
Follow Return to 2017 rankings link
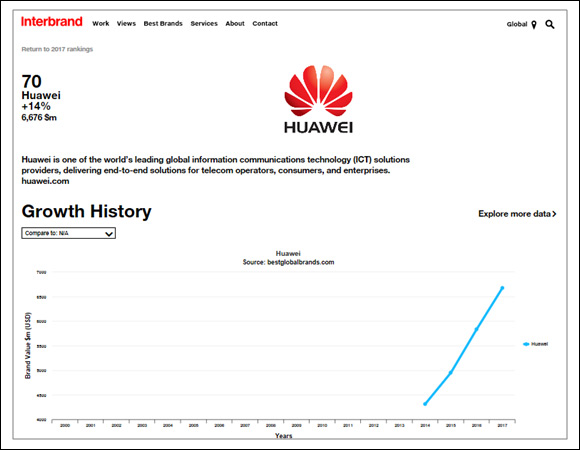coord(57,49)
